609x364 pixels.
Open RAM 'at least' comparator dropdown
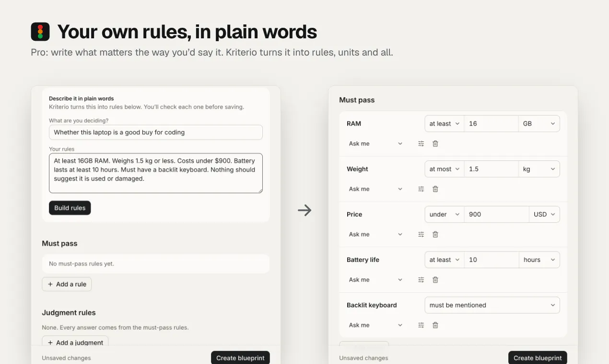[x=445, y=124]
